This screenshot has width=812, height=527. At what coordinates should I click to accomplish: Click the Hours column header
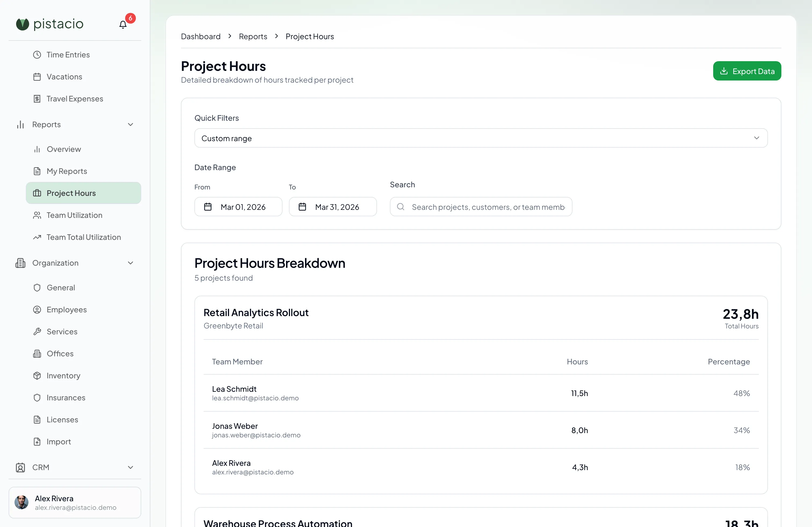pos(577,362)
